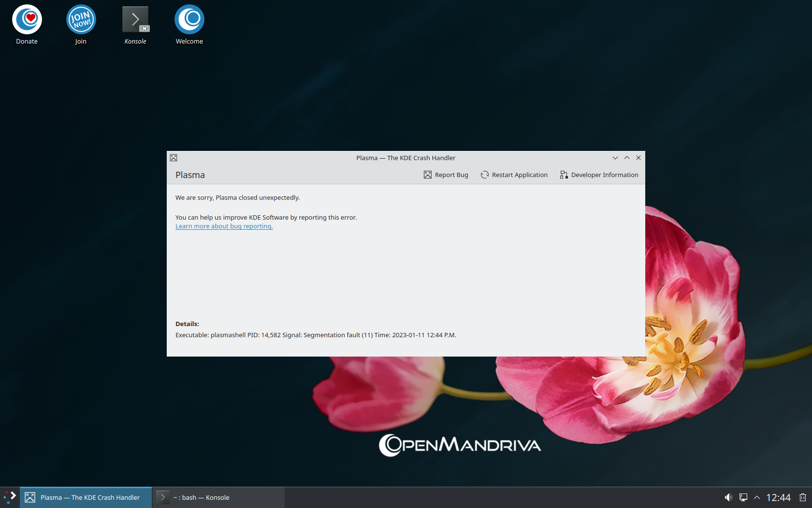812x508 pixels.
Task: Click the Executable plasmashell details text
Action: click(x=316, y=335)
